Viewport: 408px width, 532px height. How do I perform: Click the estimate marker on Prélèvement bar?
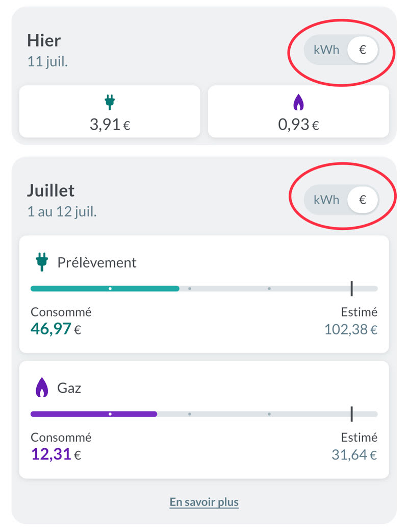click(351, 288)
